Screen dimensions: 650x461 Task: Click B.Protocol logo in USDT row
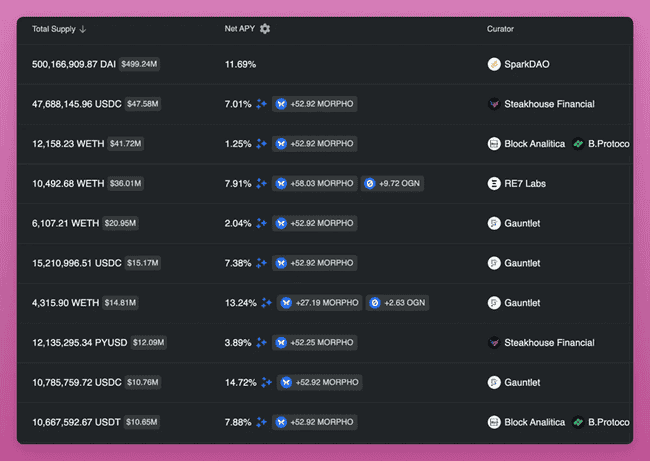click(578, 422)
